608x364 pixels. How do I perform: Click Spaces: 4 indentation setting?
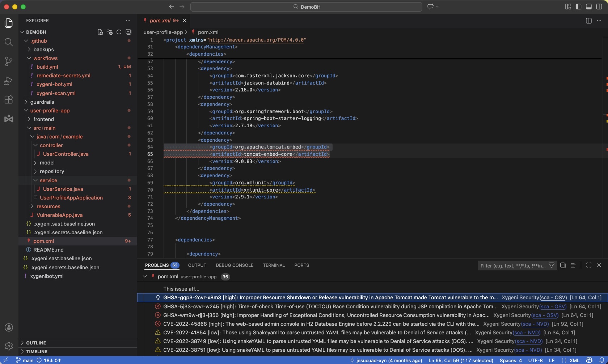511,360
